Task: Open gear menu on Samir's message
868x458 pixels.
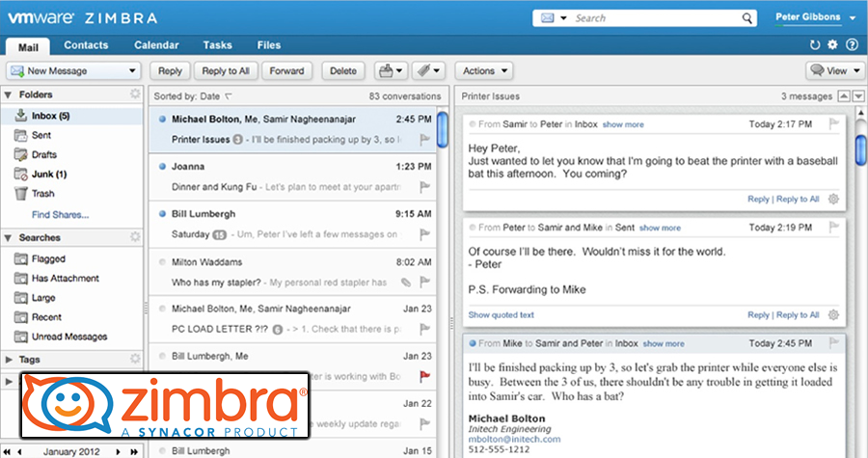Action: pos(833,199)
